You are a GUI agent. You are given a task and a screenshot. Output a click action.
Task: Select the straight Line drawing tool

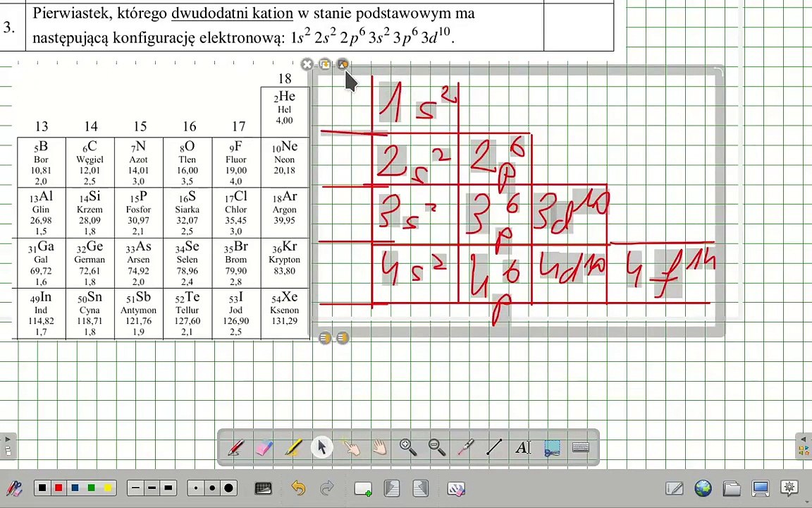494,447
